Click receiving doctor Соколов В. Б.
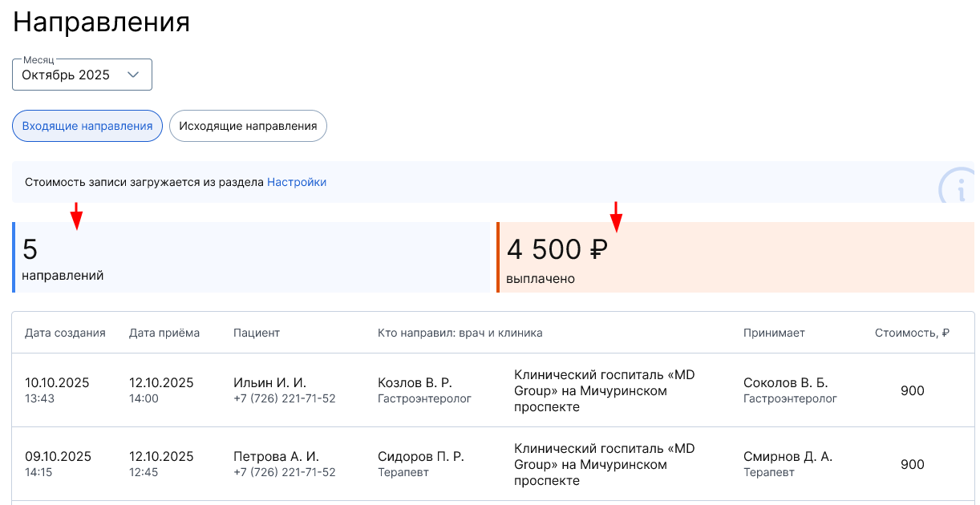The image size is (980, 505). pos(785,383)
